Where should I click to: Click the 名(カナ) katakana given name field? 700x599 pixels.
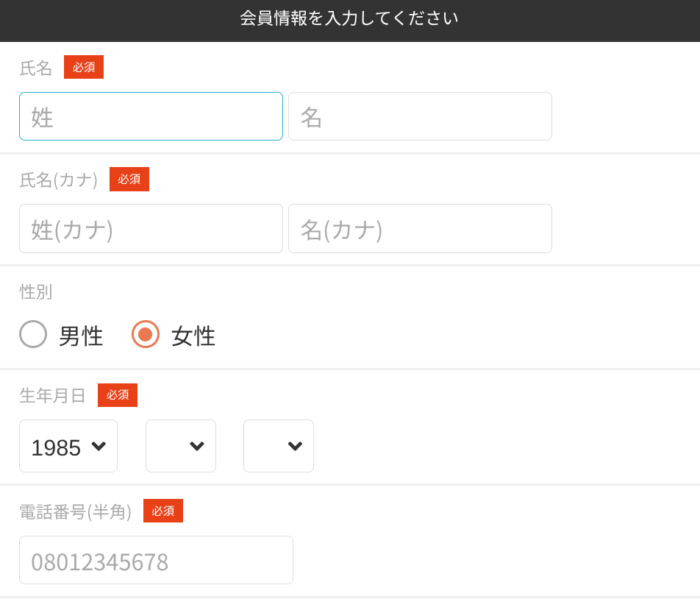420,228
